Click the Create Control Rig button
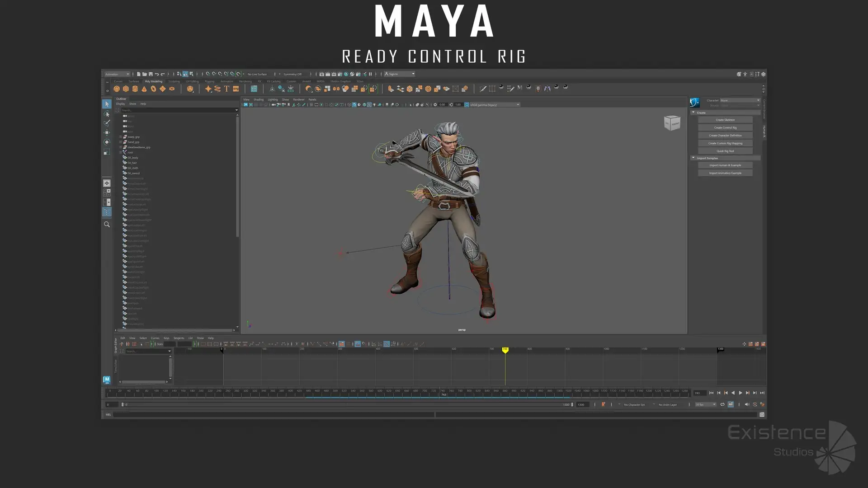This screenshot has height=488, width=868. [x=725, y=127]
